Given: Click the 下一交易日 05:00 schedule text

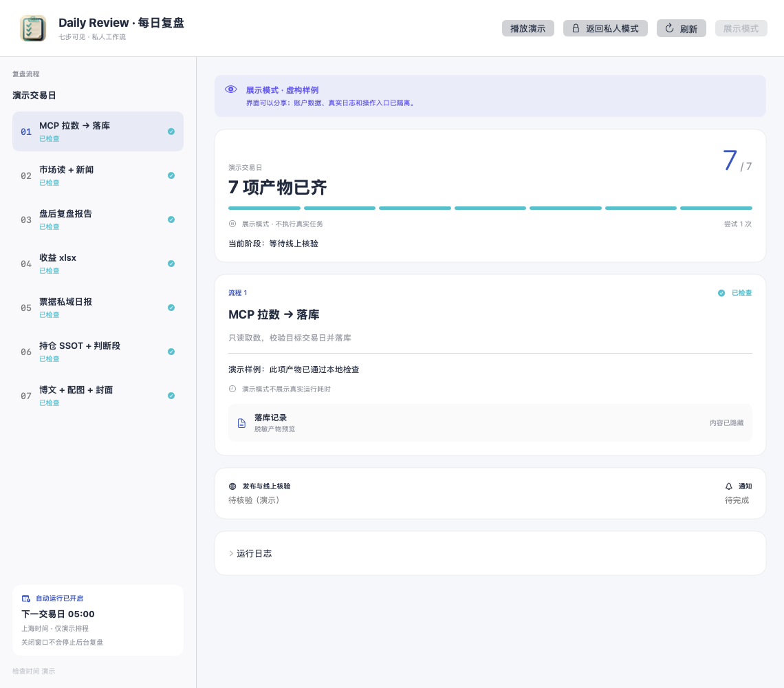Looking at the screenshot, I should click(58, 614).
